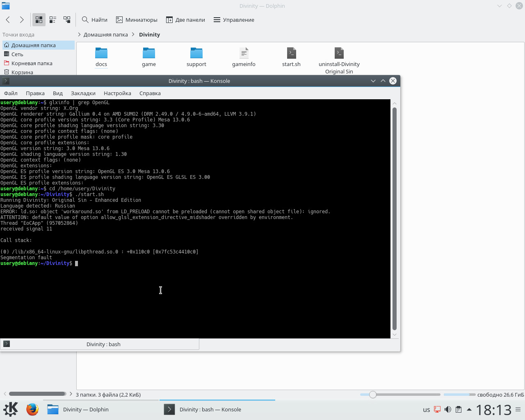This screenshot has height=420, width=525.
Task: Click the Konsole vertical scrollbar
Action: click(395, 219)
